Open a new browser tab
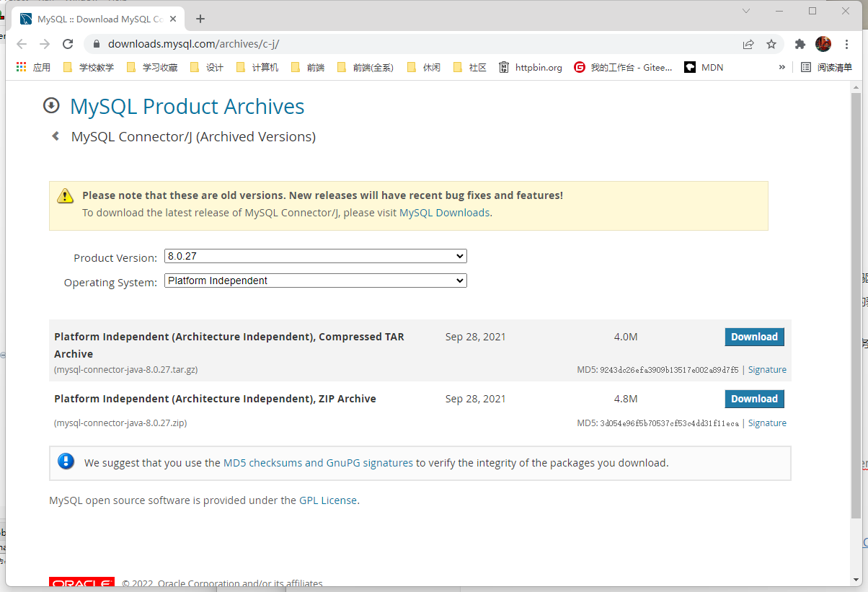 click(200, 18)
